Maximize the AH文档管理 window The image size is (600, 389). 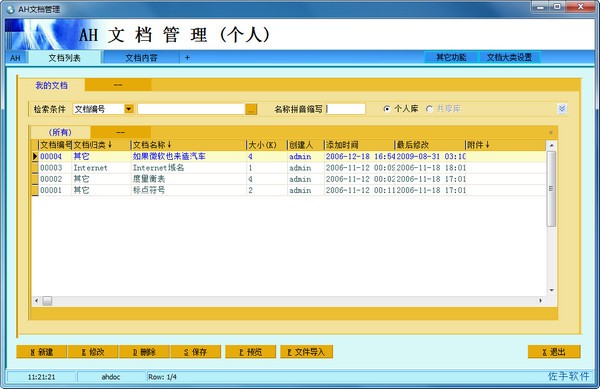pyautogui.click(x=558, y=7)
